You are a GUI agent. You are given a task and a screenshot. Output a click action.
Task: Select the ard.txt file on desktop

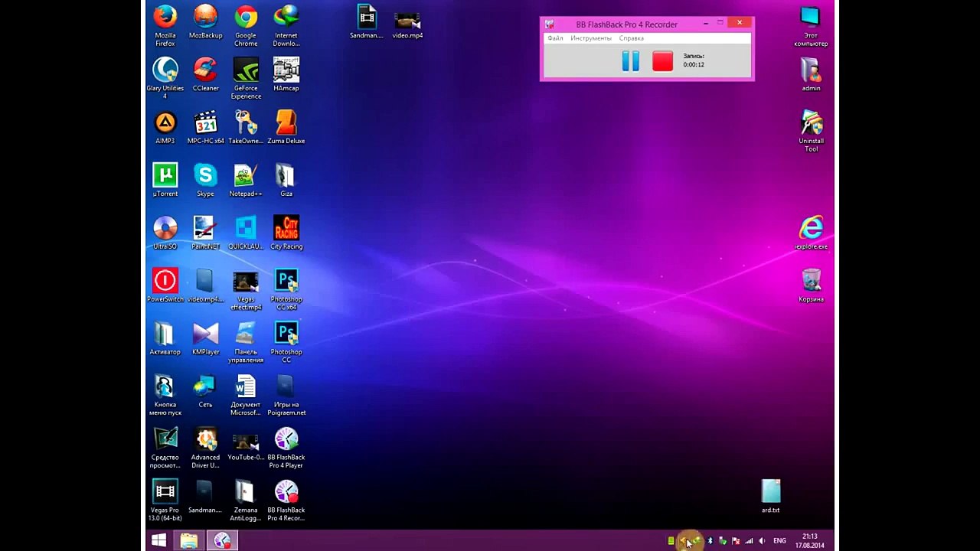pos(771,497)
